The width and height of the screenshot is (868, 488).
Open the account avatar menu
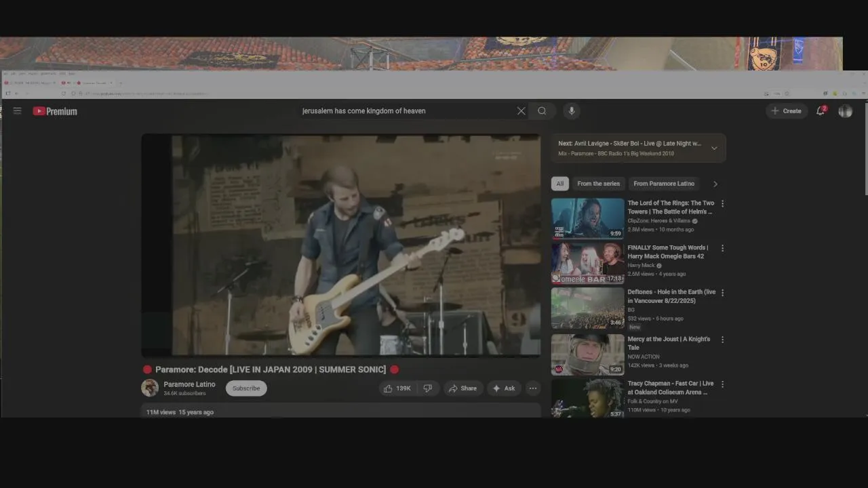[x=845, y=111]
